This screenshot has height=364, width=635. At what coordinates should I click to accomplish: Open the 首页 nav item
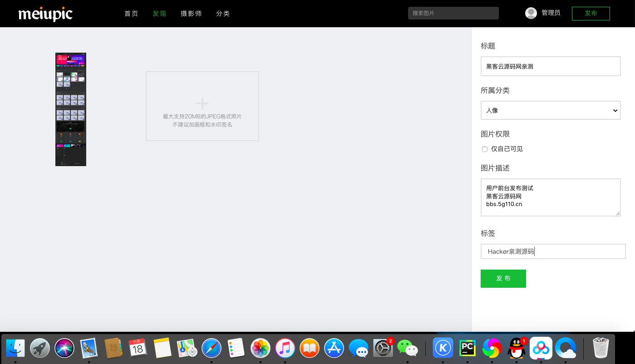coord(131,14)
